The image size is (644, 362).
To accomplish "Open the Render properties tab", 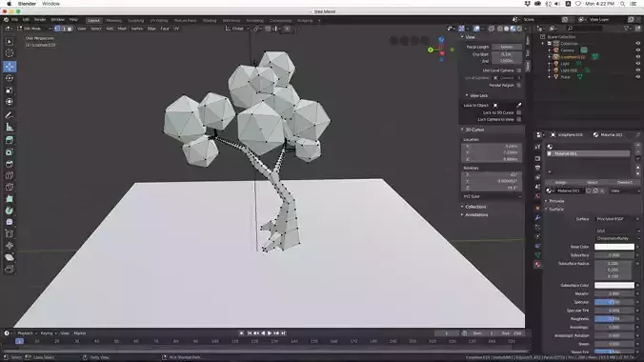I will point(537,158).
